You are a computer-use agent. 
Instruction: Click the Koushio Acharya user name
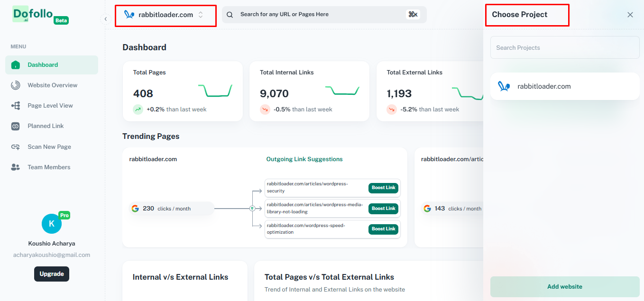52,244
